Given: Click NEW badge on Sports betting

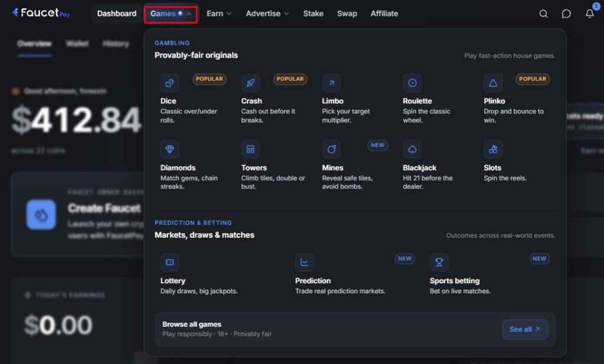Looking at the screenshot, I should [539, 258].
